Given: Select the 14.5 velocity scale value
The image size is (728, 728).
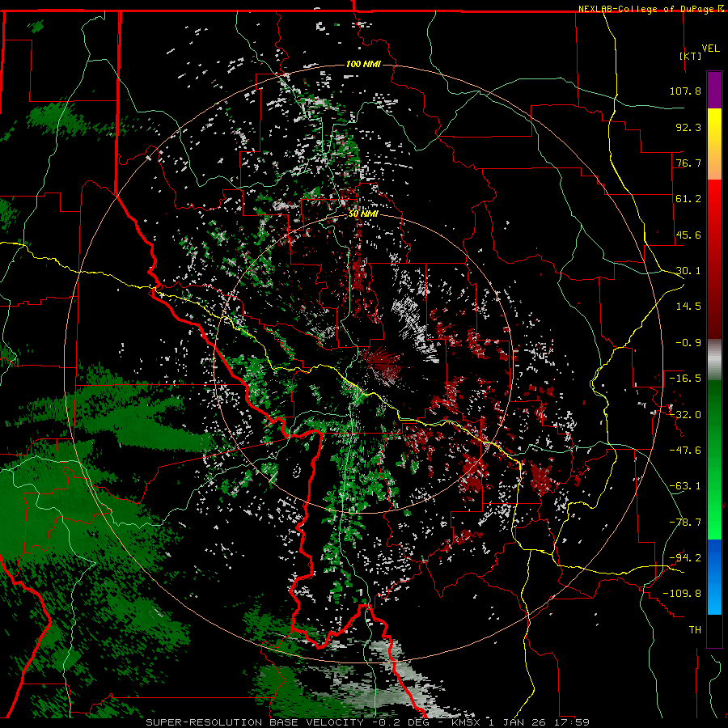Looking at the screenshot, I should [688, 307].
